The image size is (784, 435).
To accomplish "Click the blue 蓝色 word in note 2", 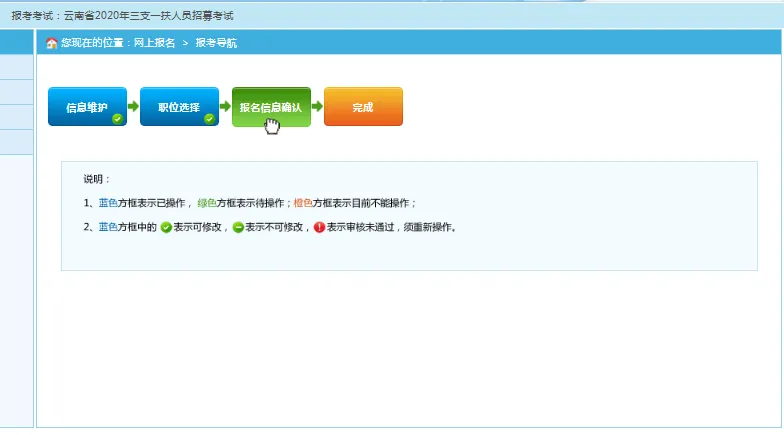I will [108, 227].
